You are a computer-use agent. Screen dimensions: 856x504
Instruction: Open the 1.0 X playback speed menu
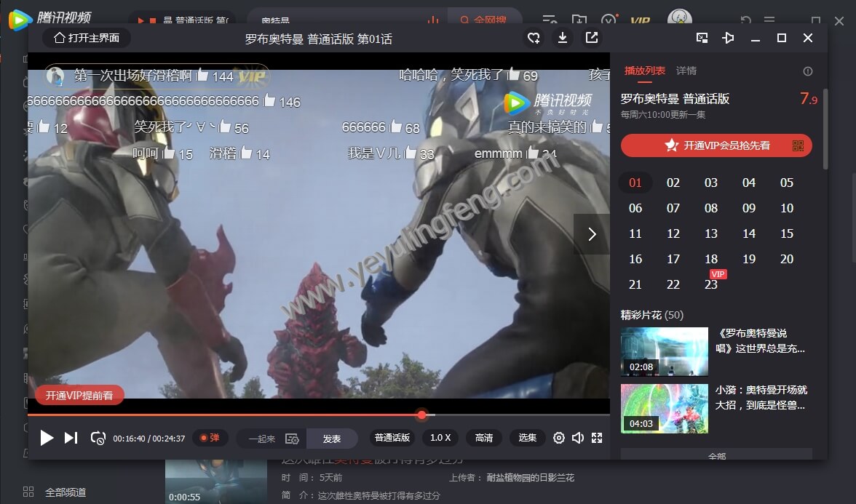point(440,438)
